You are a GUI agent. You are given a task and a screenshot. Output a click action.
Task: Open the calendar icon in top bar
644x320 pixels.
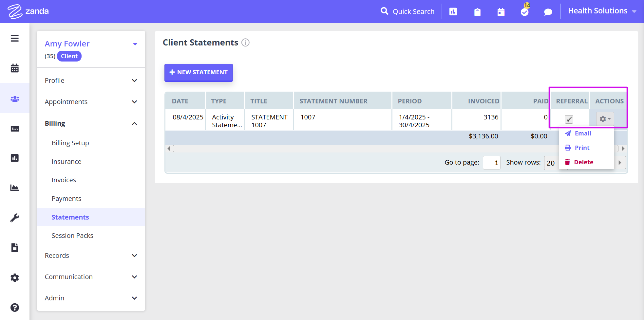(501, 12)
